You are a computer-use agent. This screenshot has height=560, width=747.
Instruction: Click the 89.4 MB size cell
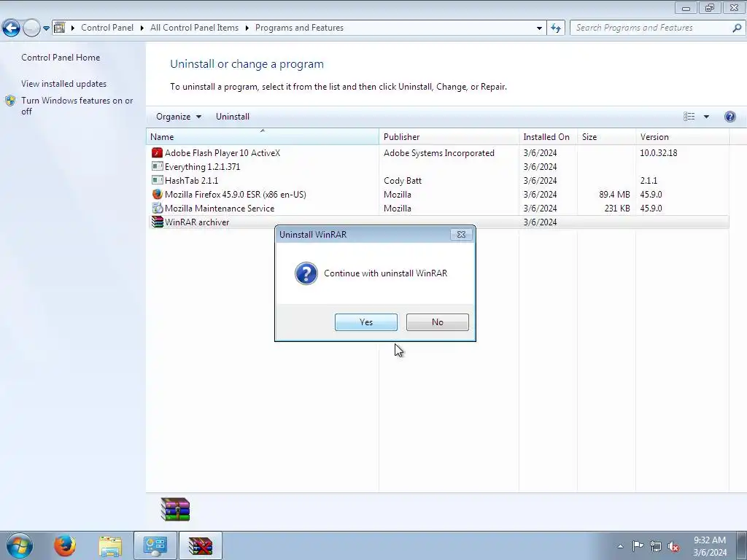point(614,194)
